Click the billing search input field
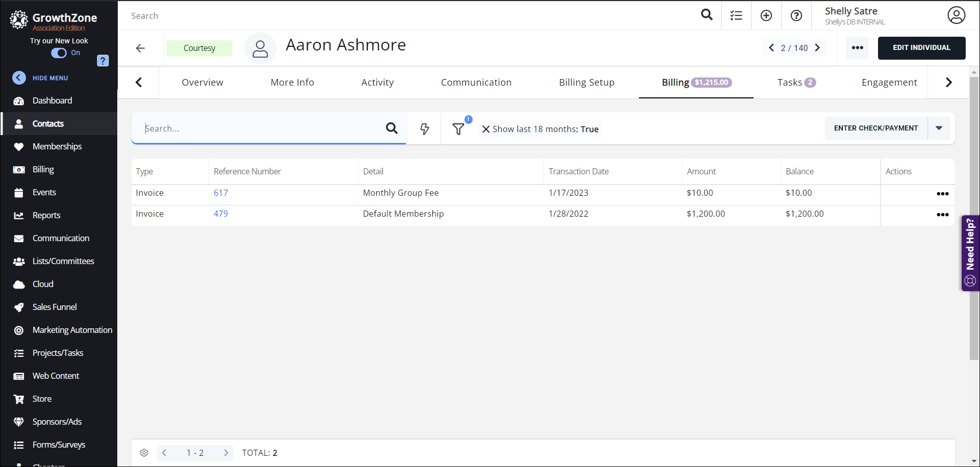 (x=260, y=128)
